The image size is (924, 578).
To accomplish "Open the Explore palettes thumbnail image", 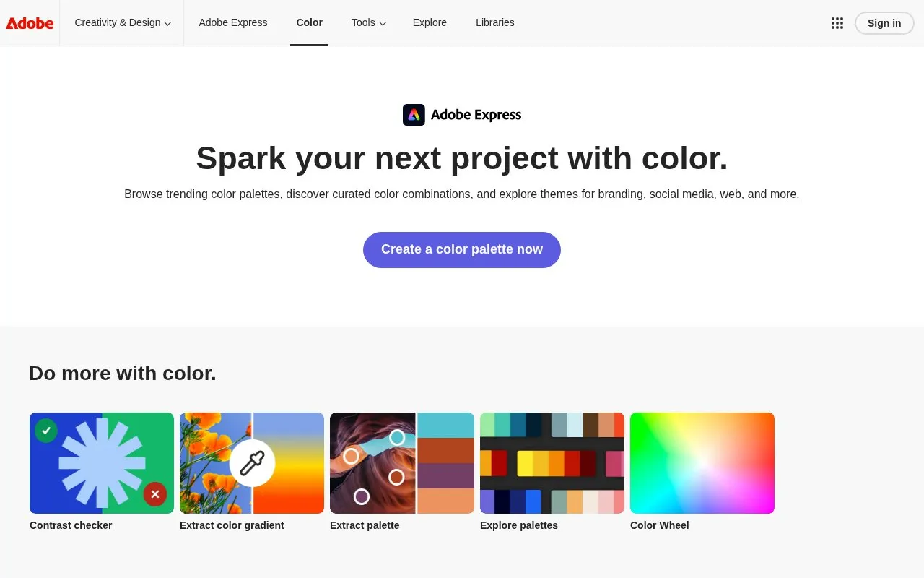I will (x=552, y=463).
